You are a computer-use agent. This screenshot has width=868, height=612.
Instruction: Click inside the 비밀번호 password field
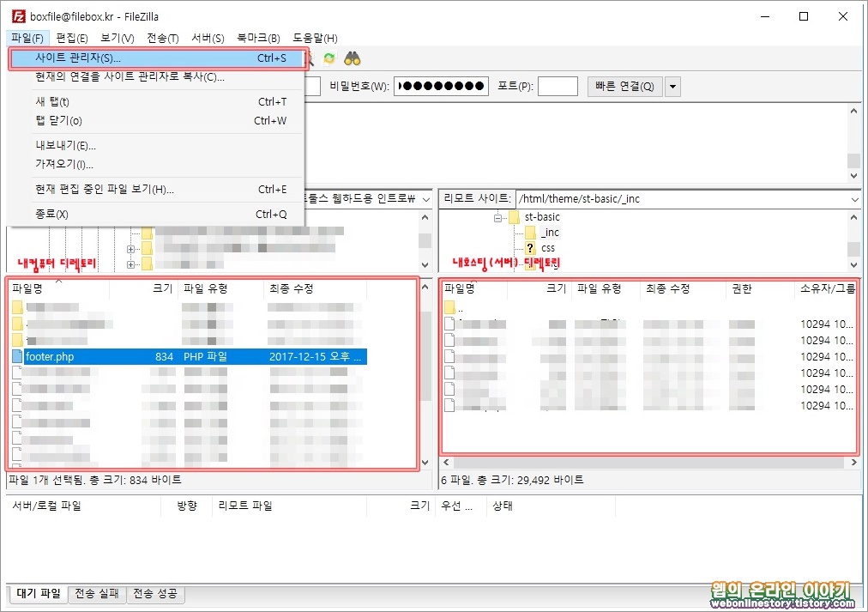coord(440,86)
